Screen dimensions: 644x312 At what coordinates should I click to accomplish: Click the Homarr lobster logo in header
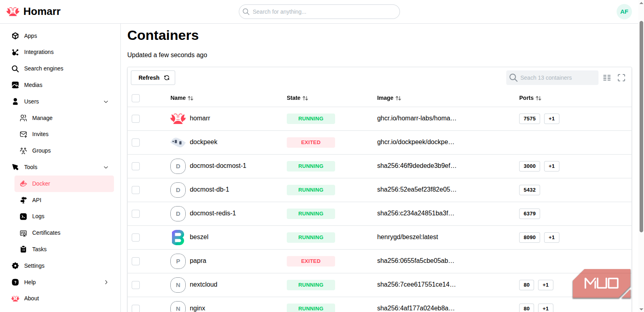13,12
